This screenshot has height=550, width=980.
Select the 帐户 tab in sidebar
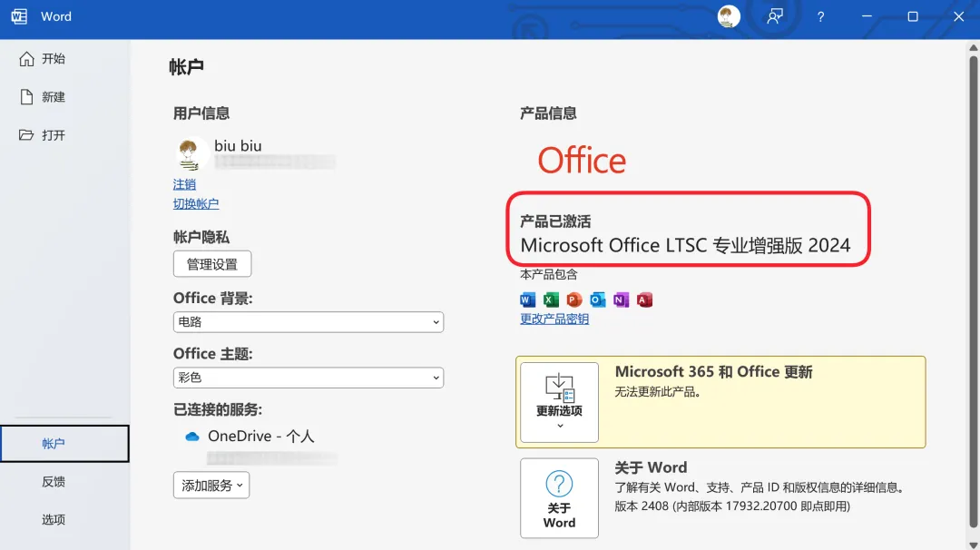pos(65,444)
